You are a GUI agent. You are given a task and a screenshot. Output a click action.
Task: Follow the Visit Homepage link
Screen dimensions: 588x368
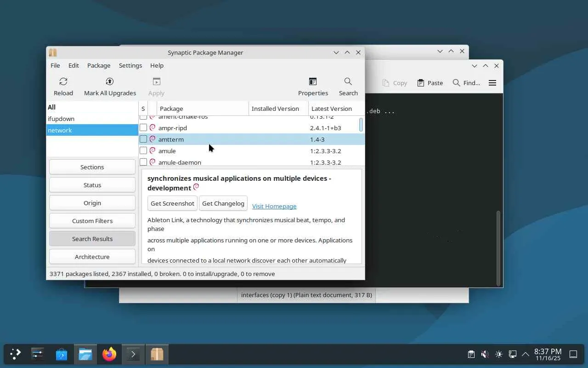[x=274, y=206]
